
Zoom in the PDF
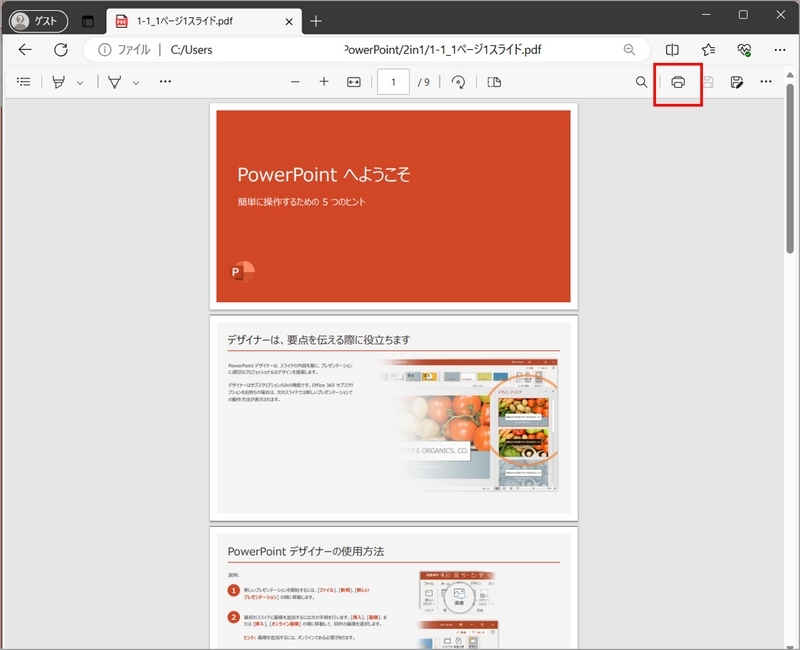[x=324, y=82]
